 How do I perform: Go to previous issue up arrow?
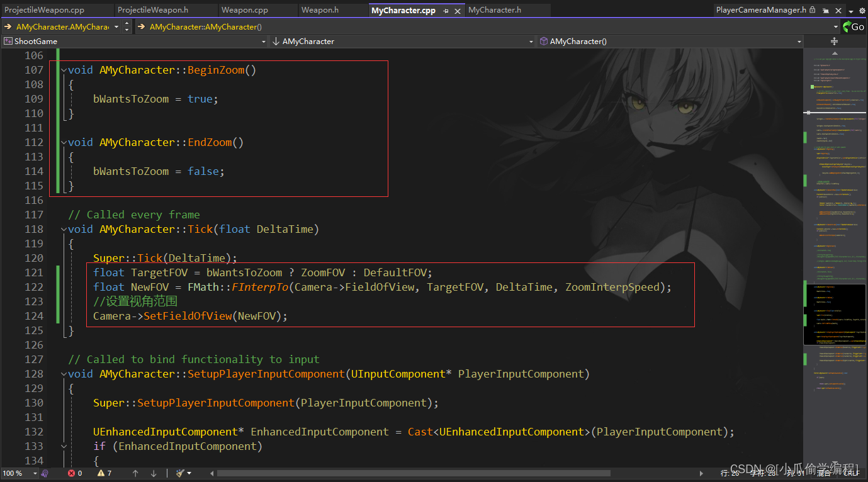coord(135,473)
